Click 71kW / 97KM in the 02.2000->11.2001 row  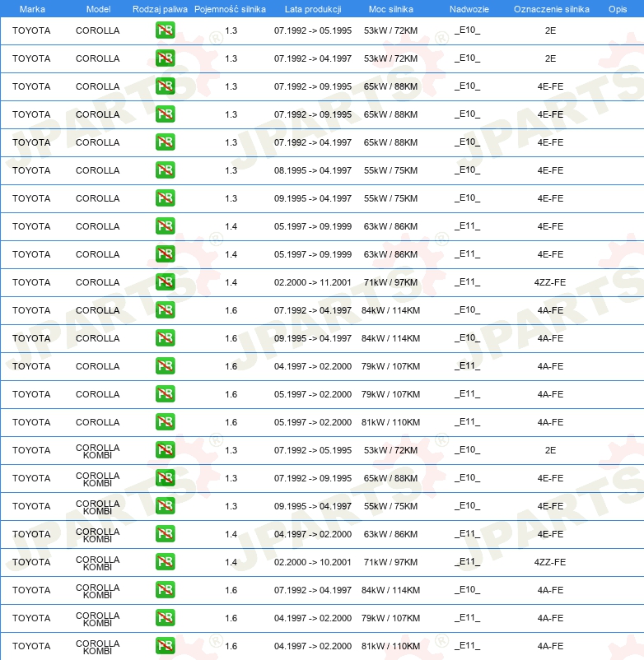pyautogui.click(x=390, y=282)
